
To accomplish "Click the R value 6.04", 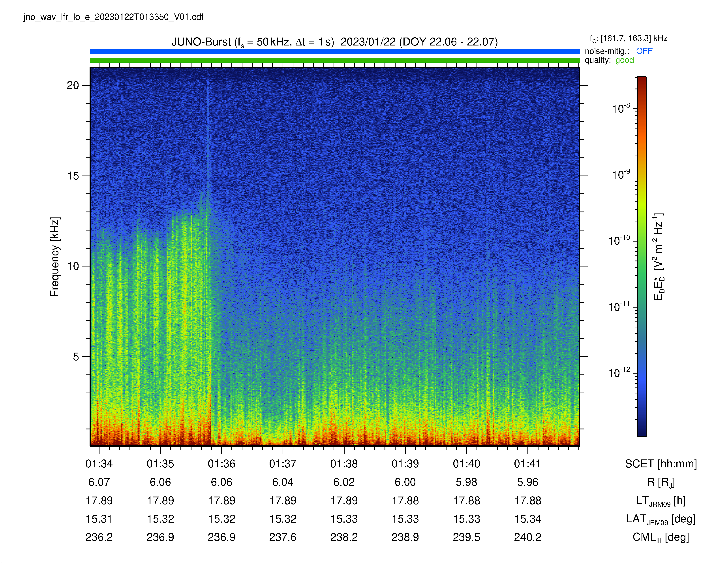I will pos(283,482).
